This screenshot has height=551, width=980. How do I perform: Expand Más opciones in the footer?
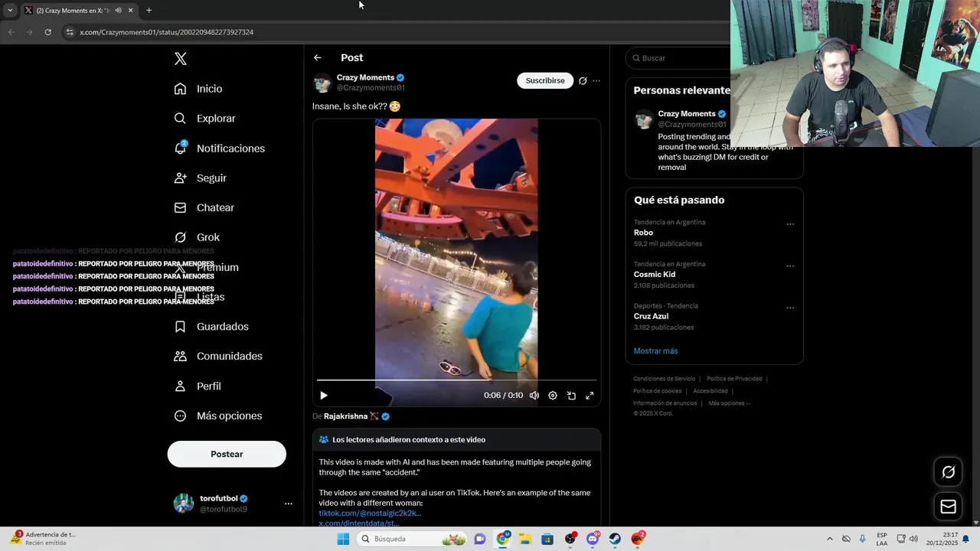pyautogui.click(x=730, y=403)
